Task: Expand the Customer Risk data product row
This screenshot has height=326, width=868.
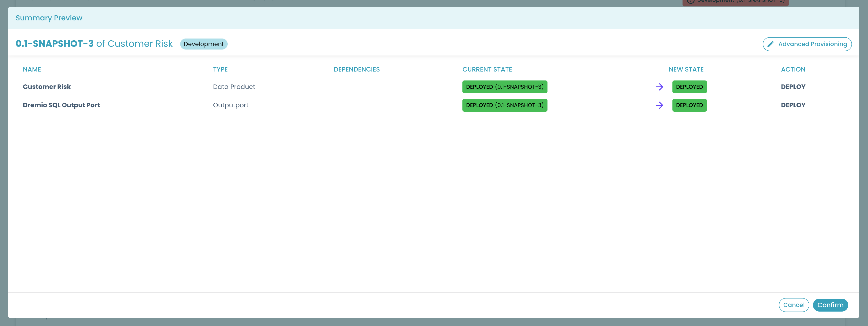Action: pos(47,86)
